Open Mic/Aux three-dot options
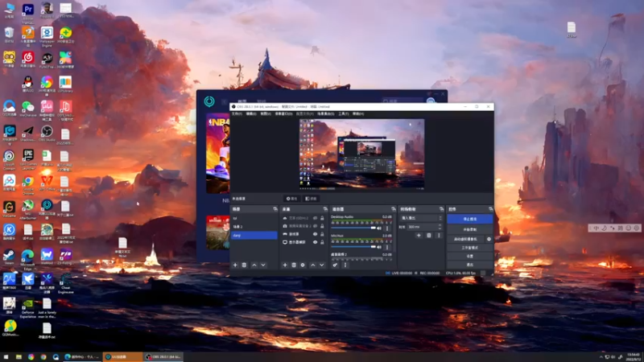The width and height of the screenshot is (644, 362). (387, 247)
